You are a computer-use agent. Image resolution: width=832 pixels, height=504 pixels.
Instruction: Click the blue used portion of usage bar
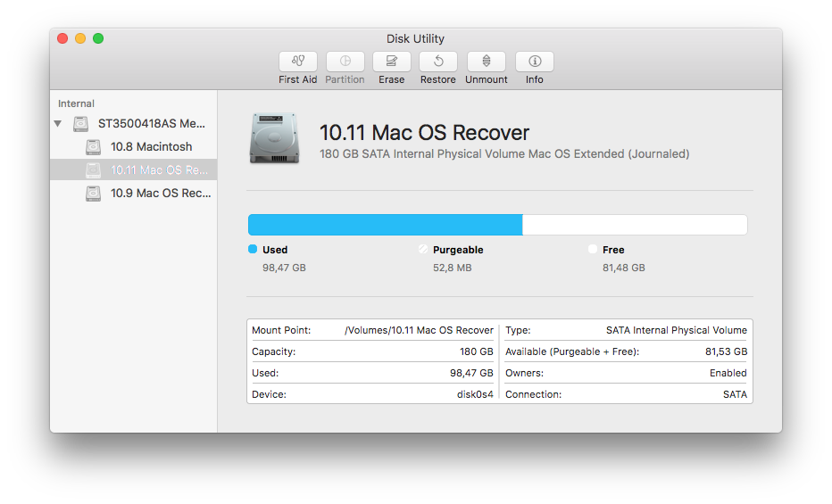(x=386, y=225)
